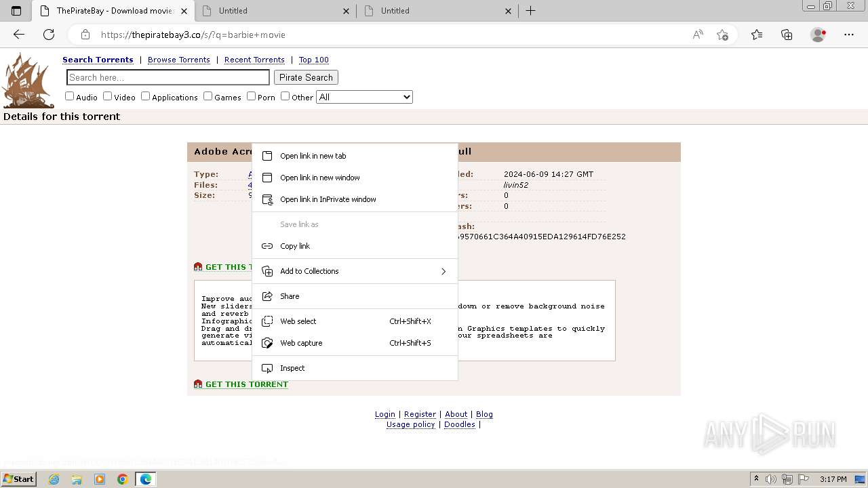The width and height of the screenshot is (868, 488).
Task: Check the Games category box
Action: [x=208, y=96]
